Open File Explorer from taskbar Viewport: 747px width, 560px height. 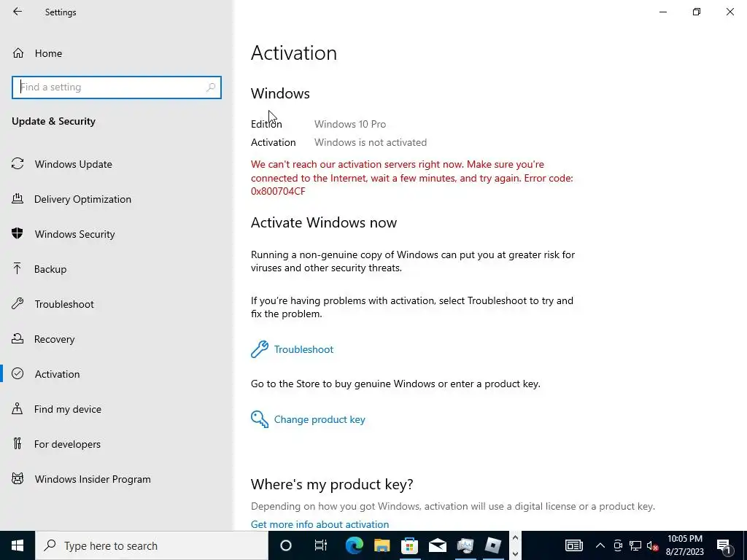click(x=382, y=545)
